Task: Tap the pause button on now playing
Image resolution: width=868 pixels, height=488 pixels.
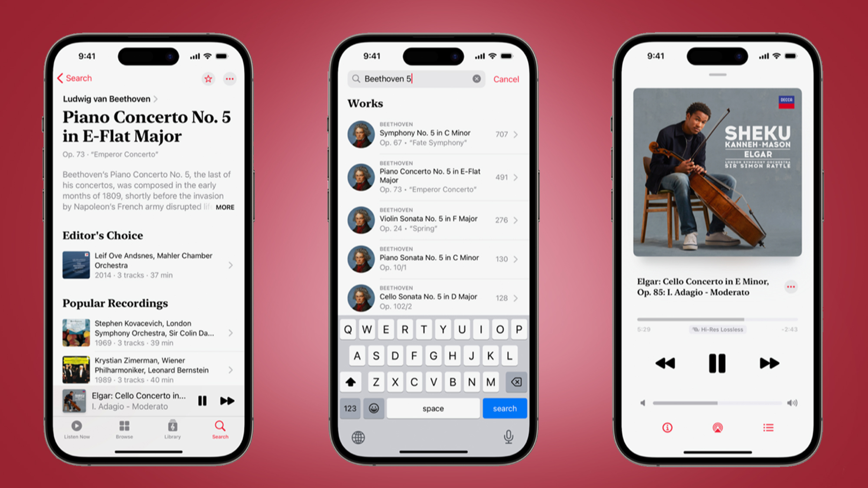Action: point(716,362)
